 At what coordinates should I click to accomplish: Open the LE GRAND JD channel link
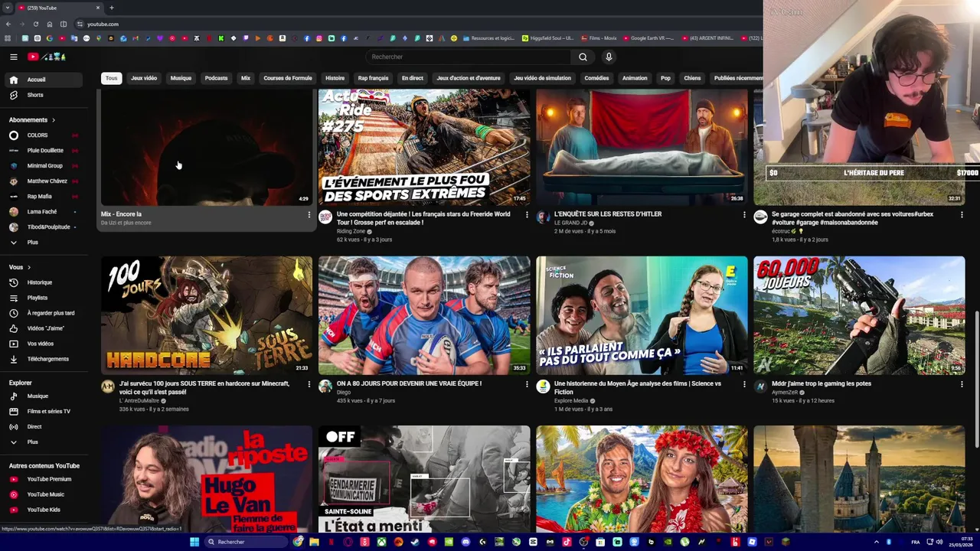[x=571, y=223]
